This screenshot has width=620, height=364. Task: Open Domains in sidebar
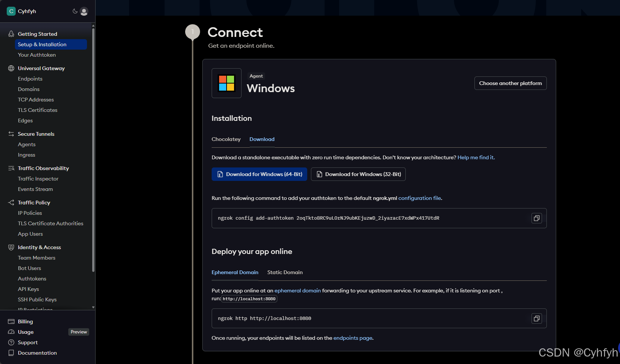[x=29, y=89]
